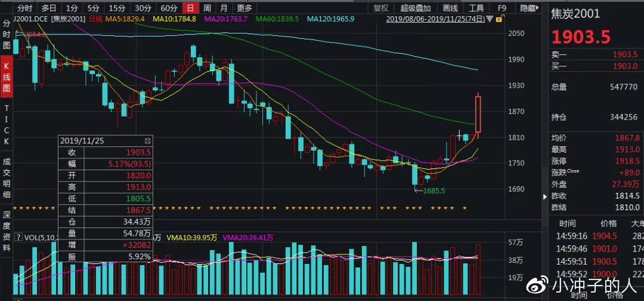Select the 成交明细 side tab

[7, 178]
